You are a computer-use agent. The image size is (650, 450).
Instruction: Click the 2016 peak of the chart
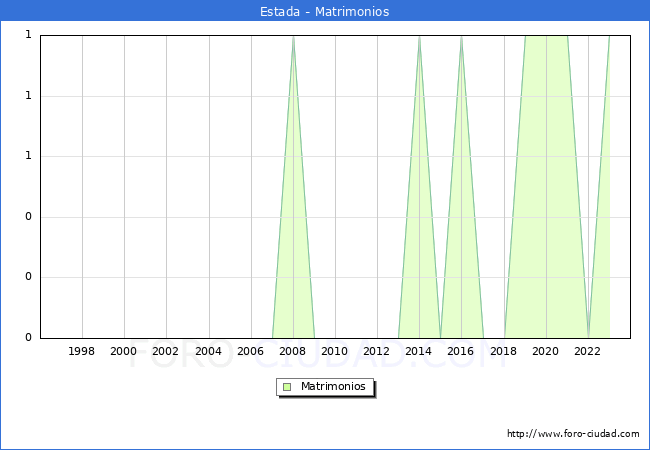[461, 37]
